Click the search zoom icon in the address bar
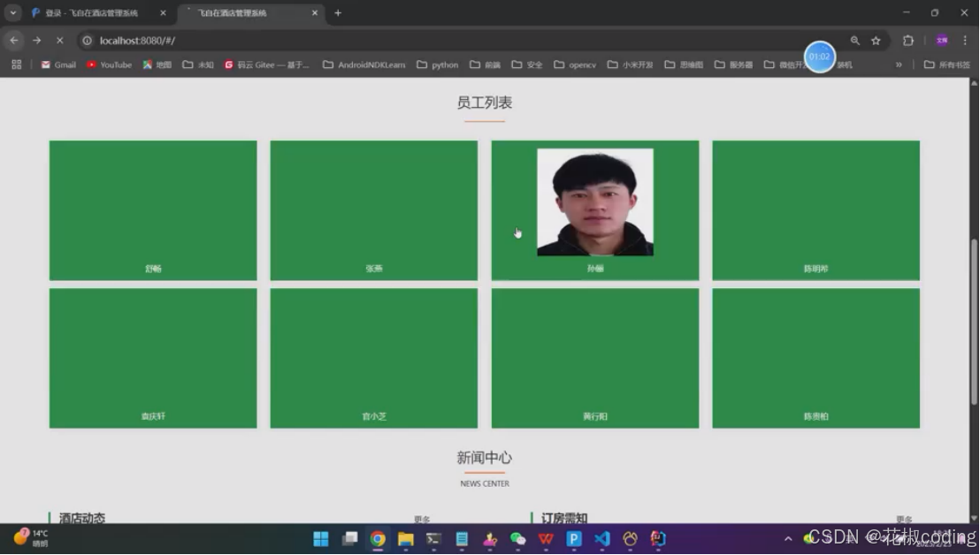This screenshot has height=555, width=980. (x=854, y=40)
